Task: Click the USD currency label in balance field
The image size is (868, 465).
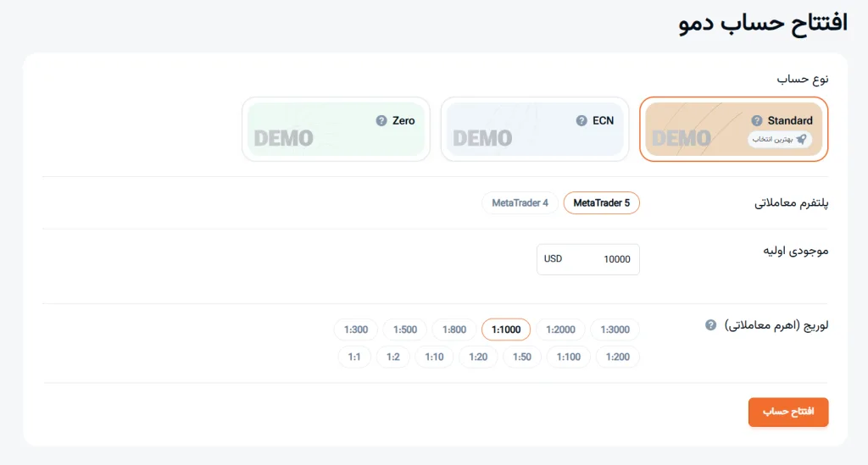Action: 553,259
